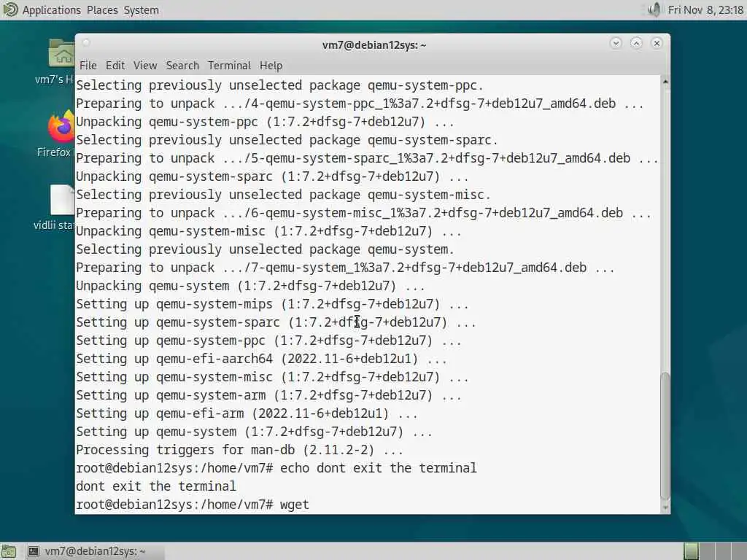Open the File menu in terminal
The image size is (747, 560).
coord(88,65)
